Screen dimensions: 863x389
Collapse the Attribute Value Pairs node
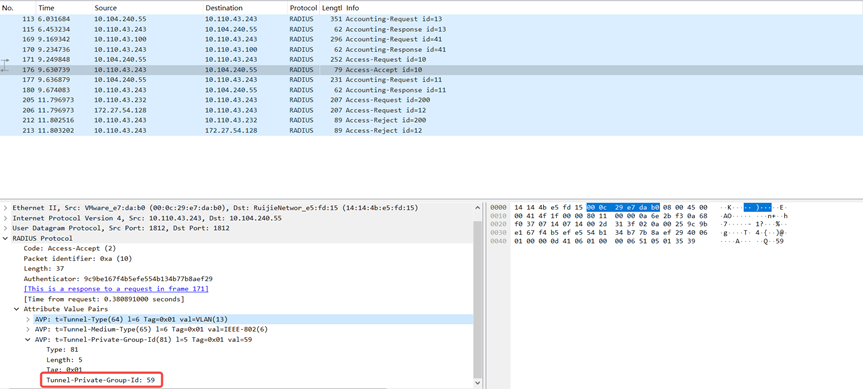pyautogui.click(x=17, y=309)
